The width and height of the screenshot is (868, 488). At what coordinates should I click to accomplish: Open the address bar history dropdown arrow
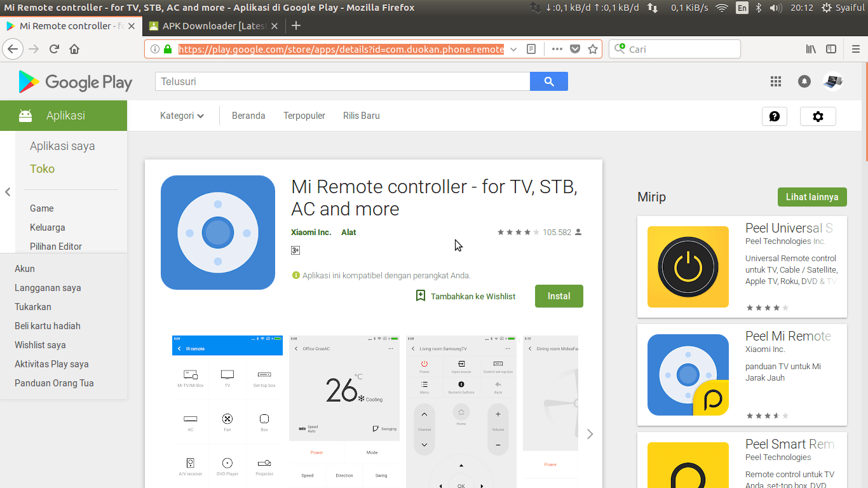513,49
